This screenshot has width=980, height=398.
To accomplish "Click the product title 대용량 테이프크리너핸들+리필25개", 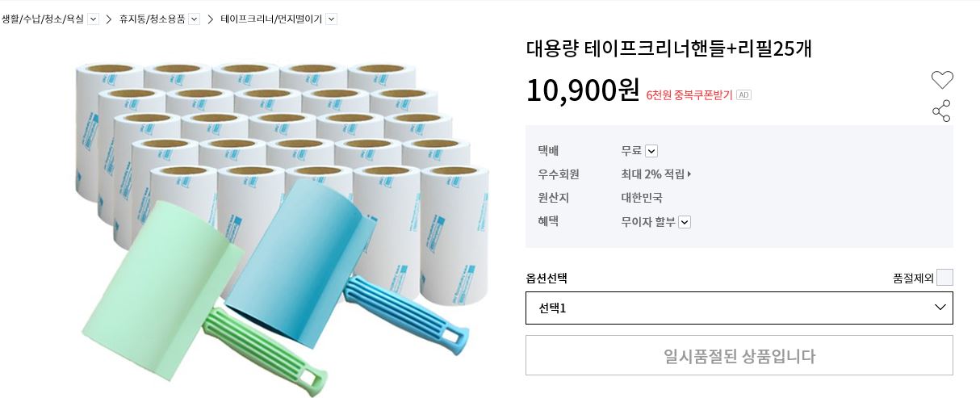I will click(668, 49).
